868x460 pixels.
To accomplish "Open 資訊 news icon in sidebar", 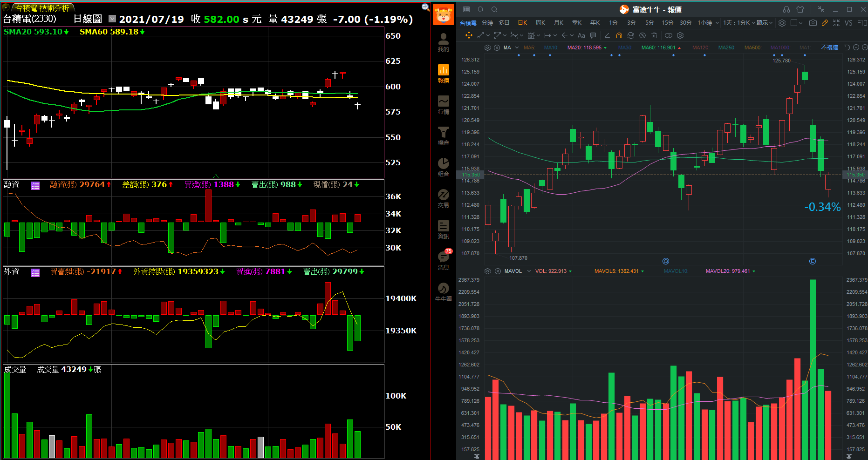I will (443, 230).
